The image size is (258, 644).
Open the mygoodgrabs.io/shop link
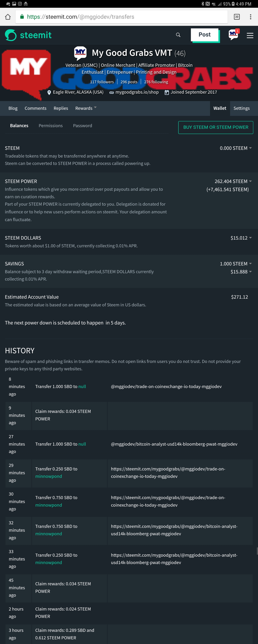[137, 92]
